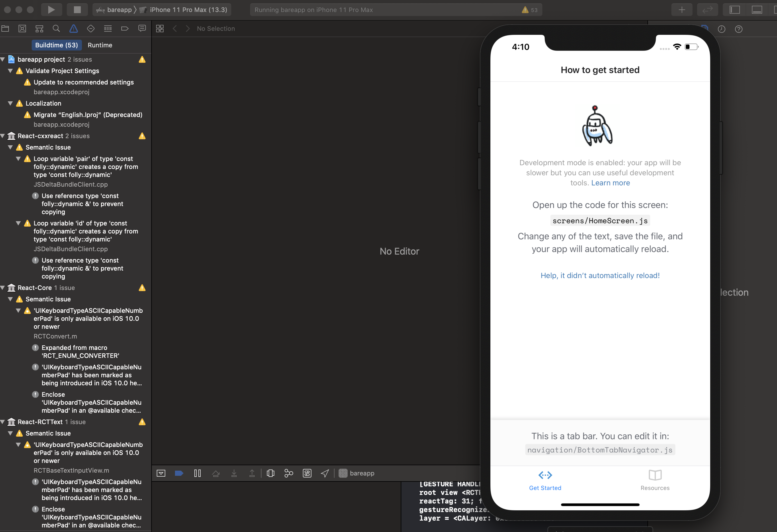Click the Learn more link
The image size is (777, 532).
(x=610, y=183)
